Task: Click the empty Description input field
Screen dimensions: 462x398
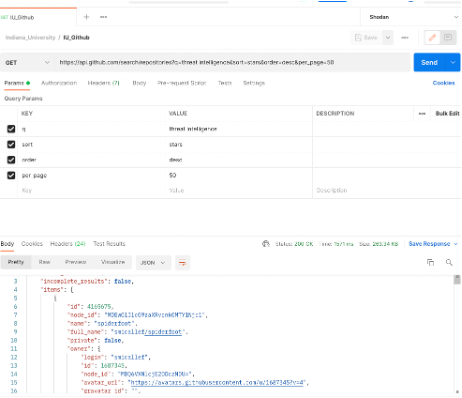Action: pyautogui.click(x=387, y=191)
